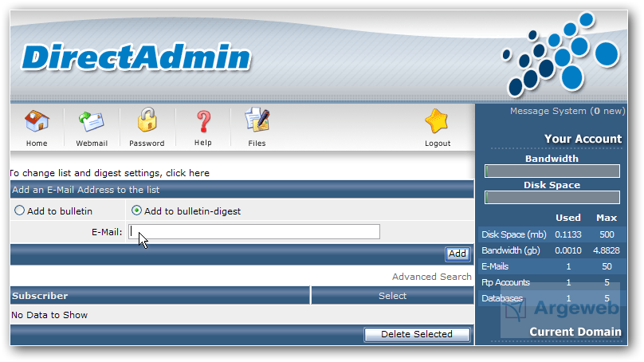Click the Files label in the toolbar

pyautogui.click(x=257, y=144)
